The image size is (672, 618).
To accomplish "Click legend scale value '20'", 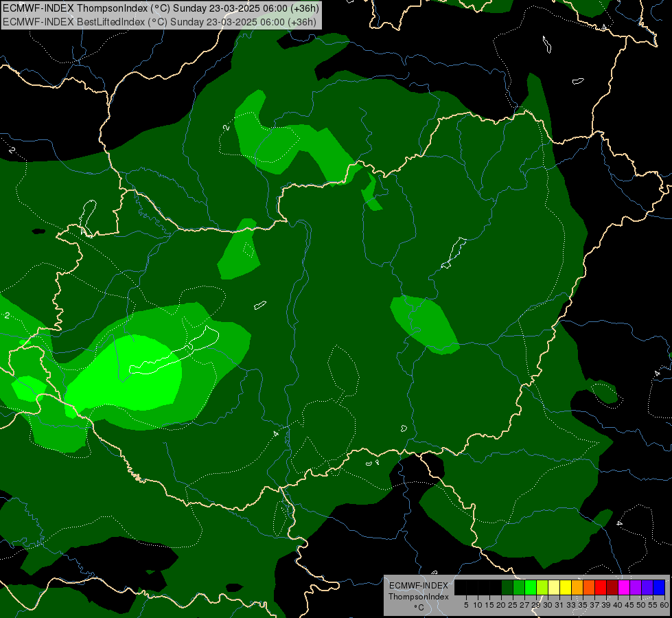I will click(x=501, y=605).
